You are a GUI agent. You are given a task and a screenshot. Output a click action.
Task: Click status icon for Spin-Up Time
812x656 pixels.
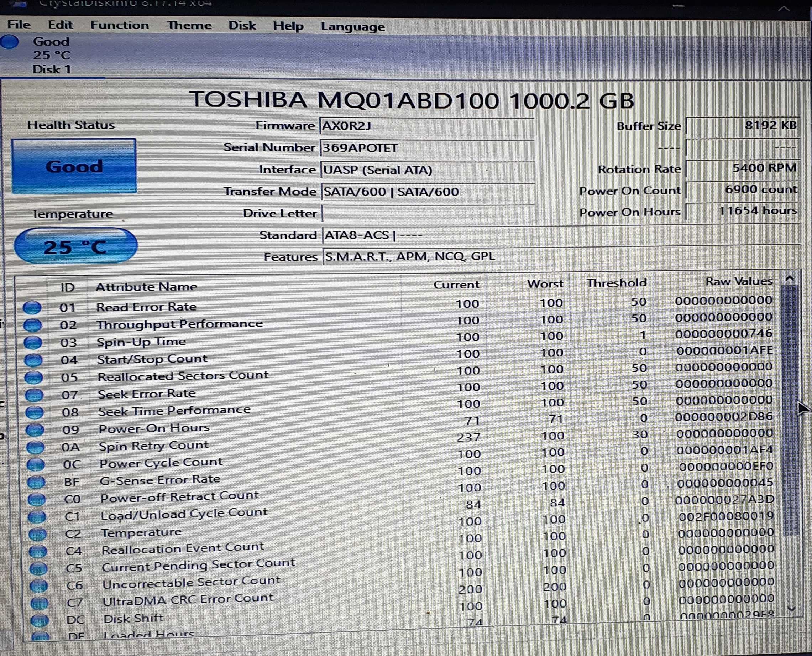[33, 342]
